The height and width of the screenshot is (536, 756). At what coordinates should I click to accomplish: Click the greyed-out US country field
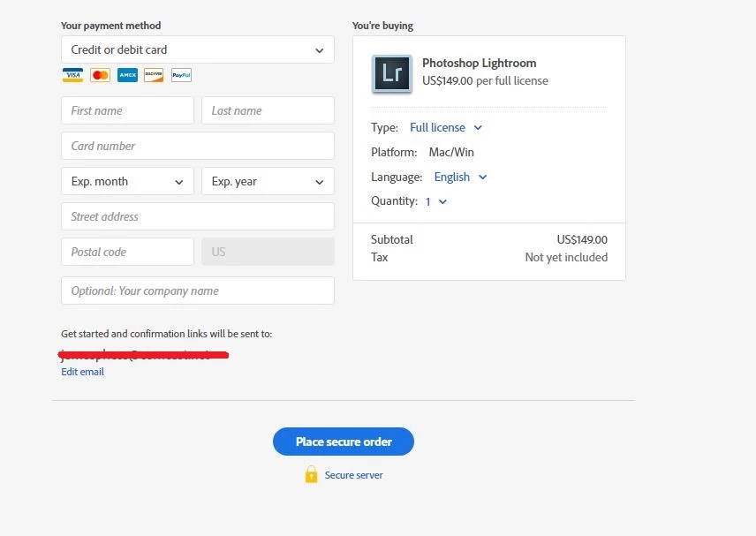point(268,252)
